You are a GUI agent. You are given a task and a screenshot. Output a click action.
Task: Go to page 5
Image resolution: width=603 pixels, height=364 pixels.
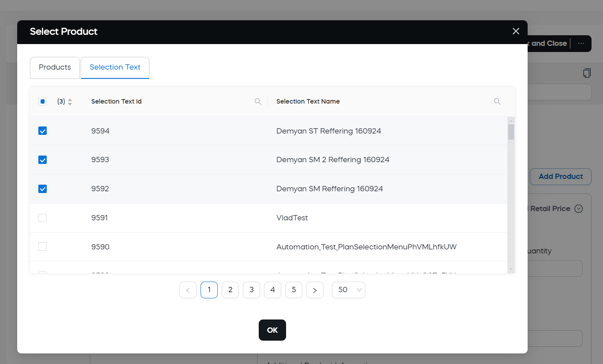294,290
